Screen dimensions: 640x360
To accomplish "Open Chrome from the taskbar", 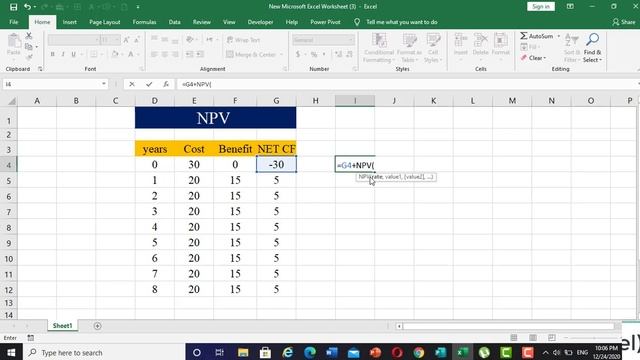I will [418, 352].
